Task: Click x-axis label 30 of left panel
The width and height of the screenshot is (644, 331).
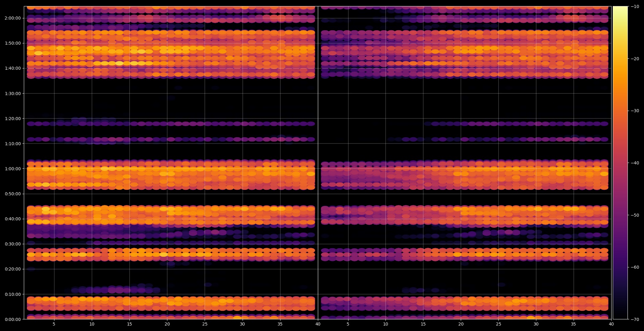Action: [x=242, y=324]
